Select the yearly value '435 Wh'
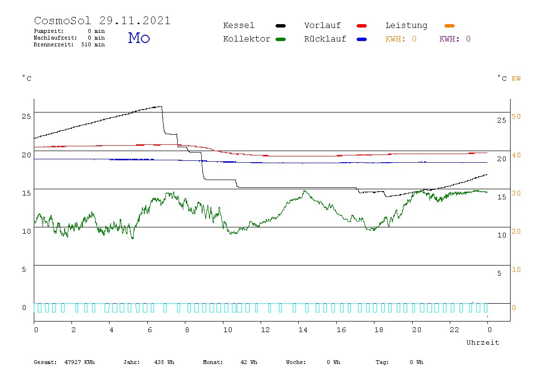 click(x=164, y=362)
